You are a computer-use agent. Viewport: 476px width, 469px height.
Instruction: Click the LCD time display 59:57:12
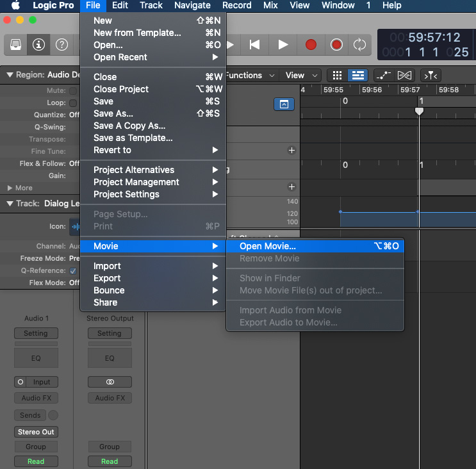(426, 37)
